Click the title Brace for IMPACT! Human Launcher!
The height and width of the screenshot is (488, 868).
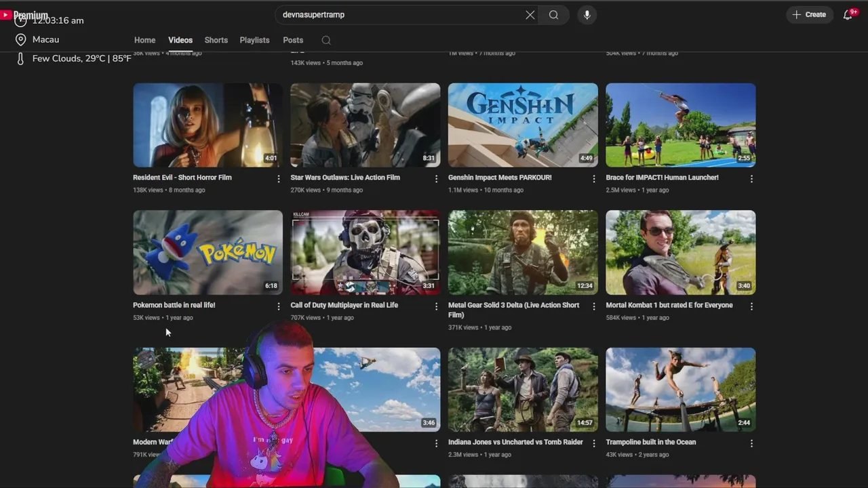[x=662, y=178]
